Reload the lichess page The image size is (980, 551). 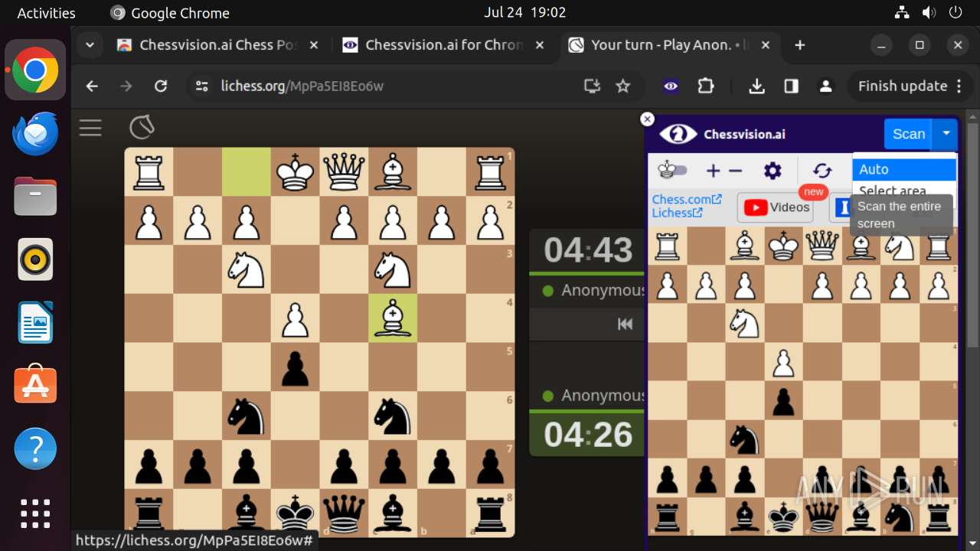tap(161, 86)
